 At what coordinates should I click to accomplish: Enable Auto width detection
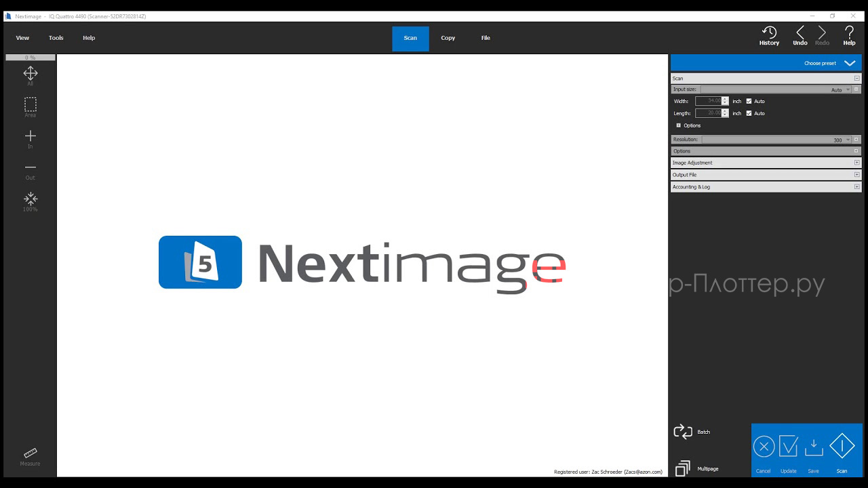point(749,100)
